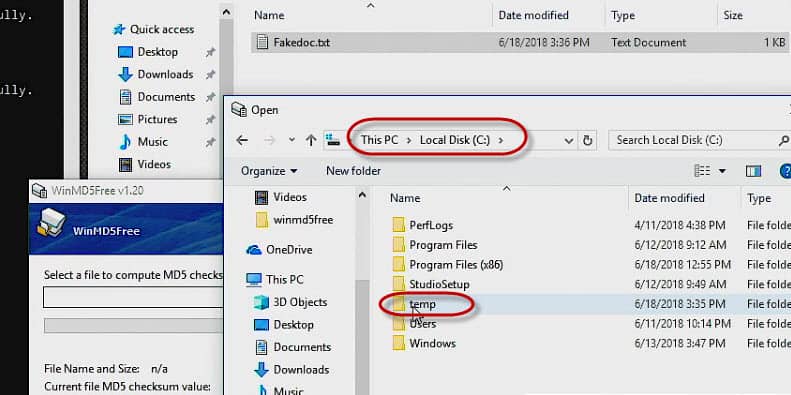This screenshot has width=791, height=395.
Task: Select Videos under Quick access in Explorer
Action: (x=154, y=164)
